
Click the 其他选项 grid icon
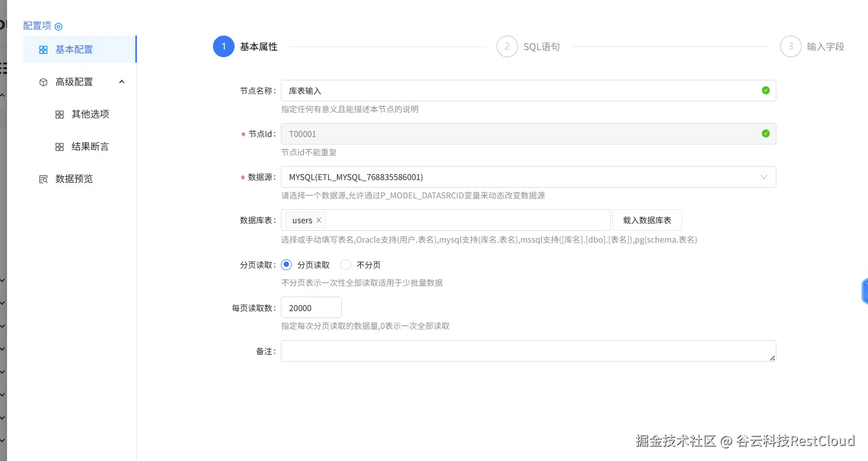(60, 114)
